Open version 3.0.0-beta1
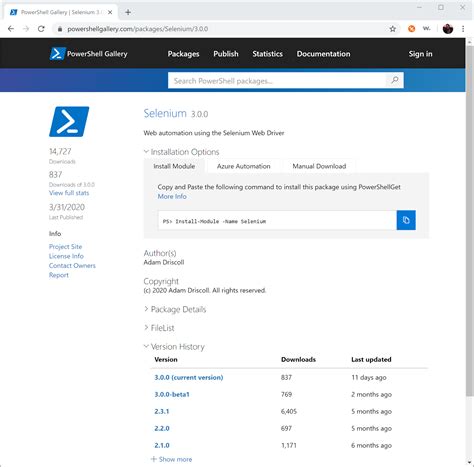Image resolution: width=474 pixels, height=467 pixels. [x=172, y=394]
